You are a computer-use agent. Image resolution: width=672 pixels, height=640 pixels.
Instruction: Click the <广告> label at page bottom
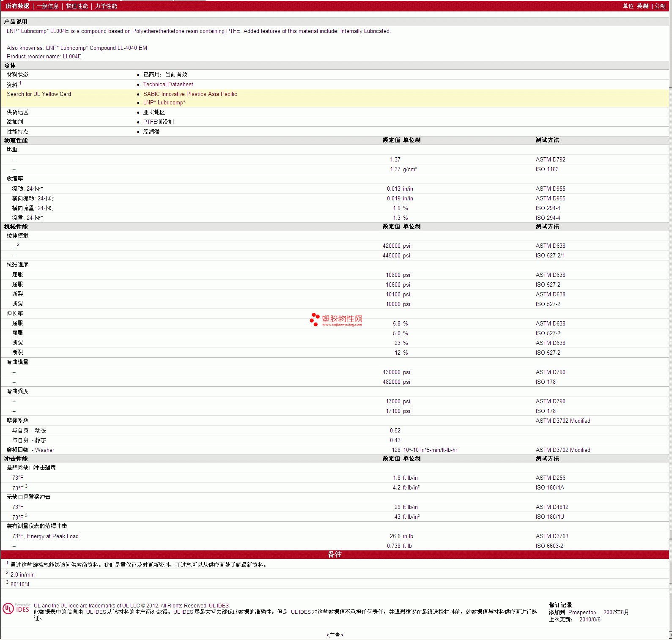point(335,635)
